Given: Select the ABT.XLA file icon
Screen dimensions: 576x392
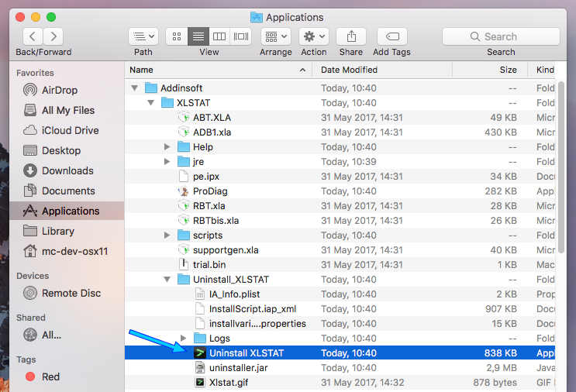Looking at the screenshot, I should [x=184, y=118].
